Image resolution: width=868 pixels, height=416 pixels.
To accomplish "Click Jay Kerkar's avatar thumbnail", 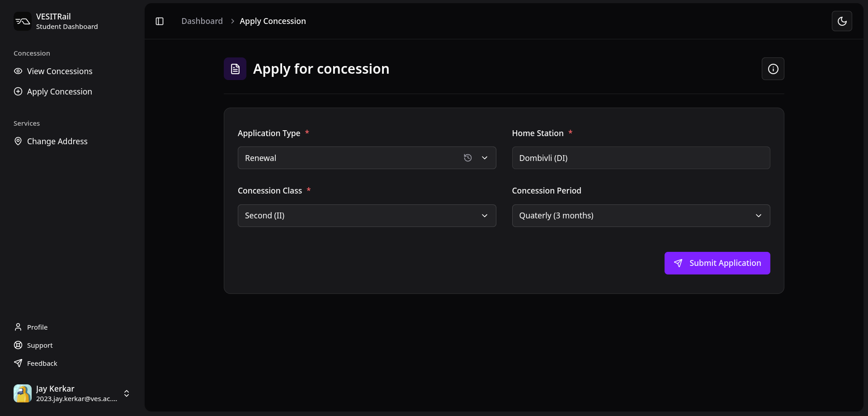I will tap(22, 393).
